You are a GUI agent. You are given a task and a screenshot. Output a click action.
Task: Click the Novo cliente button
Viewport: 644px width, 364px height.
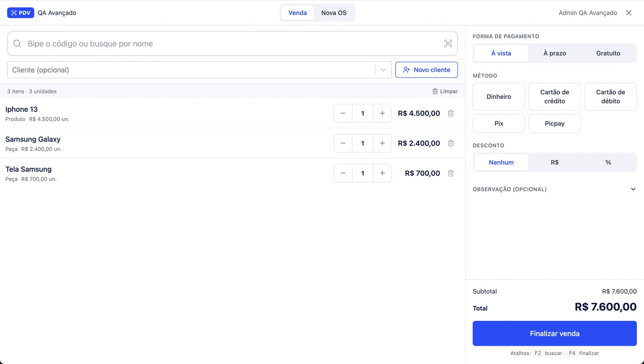pyautogui.click(x=426, y=70)
